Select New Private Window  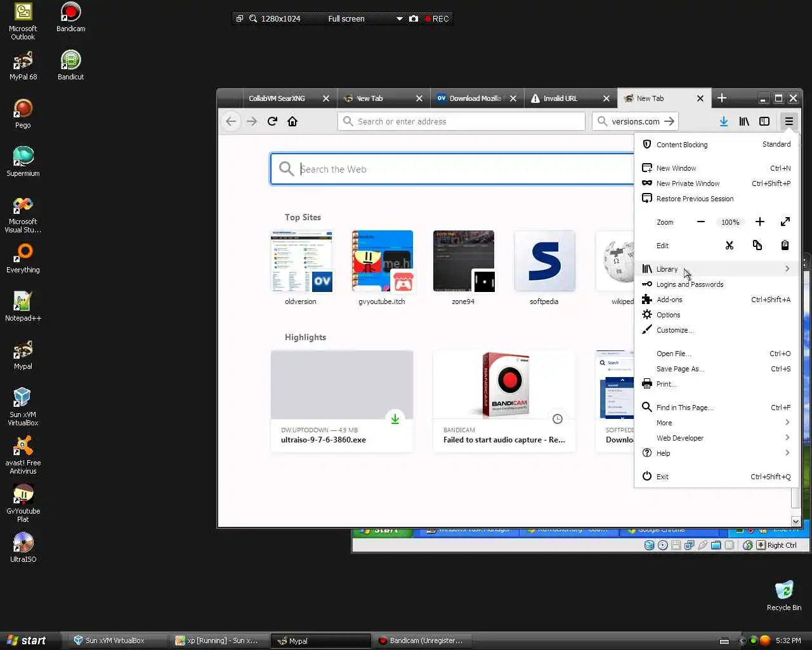[716, 183]
